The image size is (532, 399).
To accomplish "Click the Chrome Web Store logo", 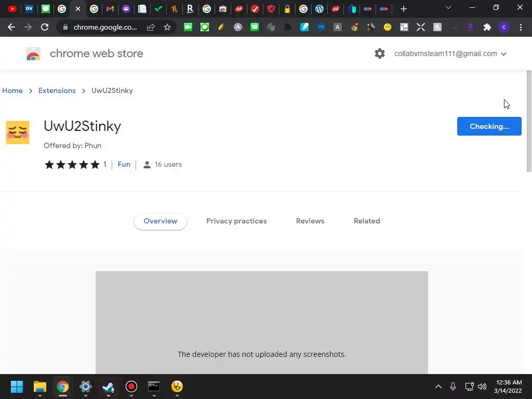I will click(33, 54).
